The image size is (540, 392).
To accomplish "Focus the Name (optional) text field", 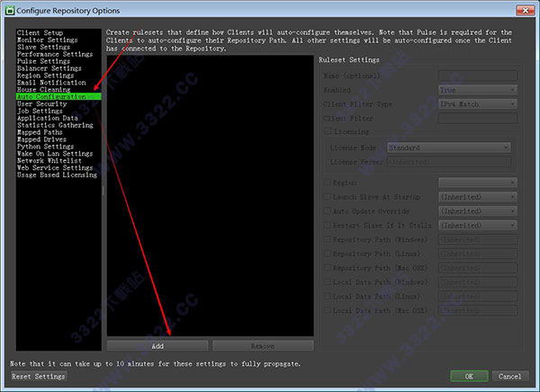I will tap(477, 76).
